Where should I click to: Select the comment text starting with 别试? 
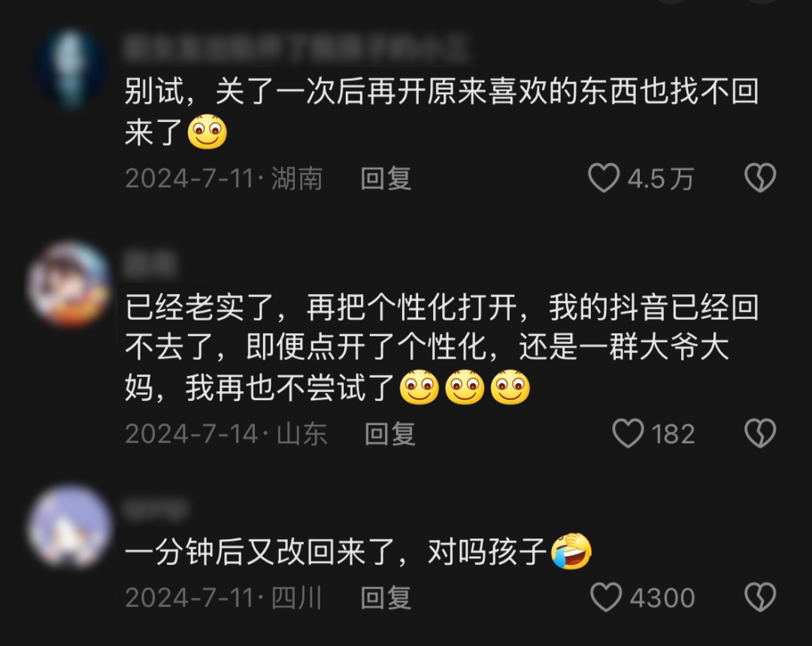pos(442,112)
